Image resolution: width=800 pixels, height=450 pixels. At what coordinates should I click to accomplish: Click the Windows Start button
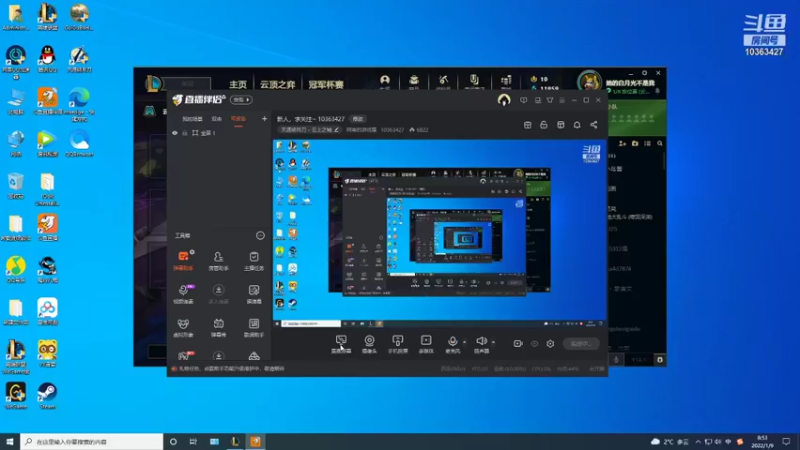click(10, 441)
